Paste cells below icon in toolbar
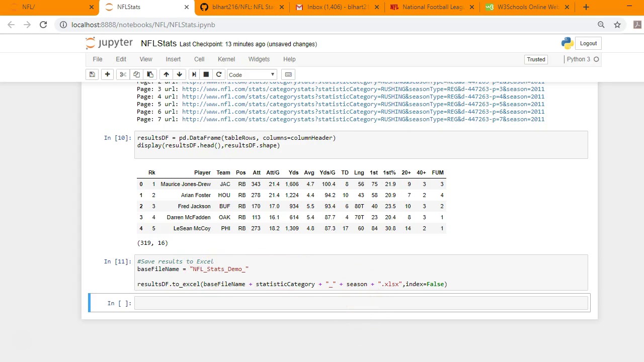 pyautogui.click(x=150, y=74)
